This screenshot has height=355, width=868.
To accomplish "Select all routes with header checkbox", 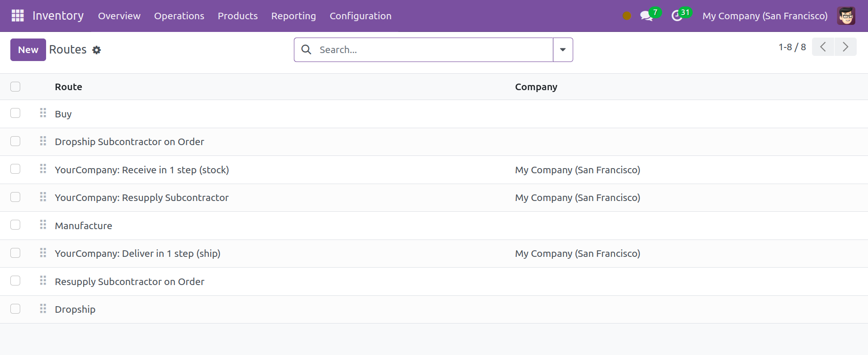I will (x=16, y=87).
